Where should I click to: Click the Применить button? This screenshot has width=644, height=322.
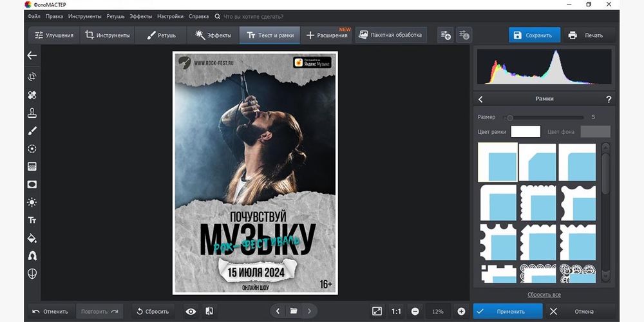(507, 311)
